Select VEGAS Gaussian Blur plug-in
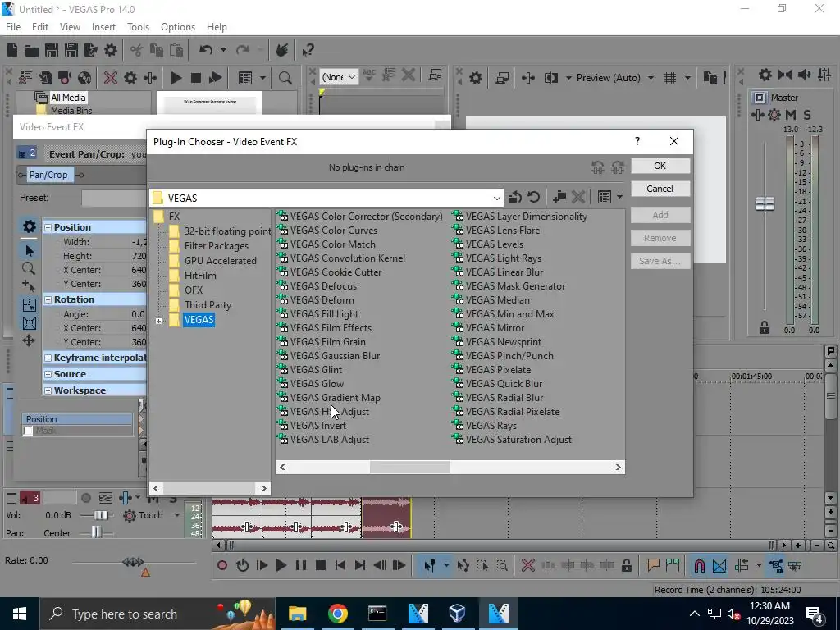840x630 pixels. click(x=328, y=356)
